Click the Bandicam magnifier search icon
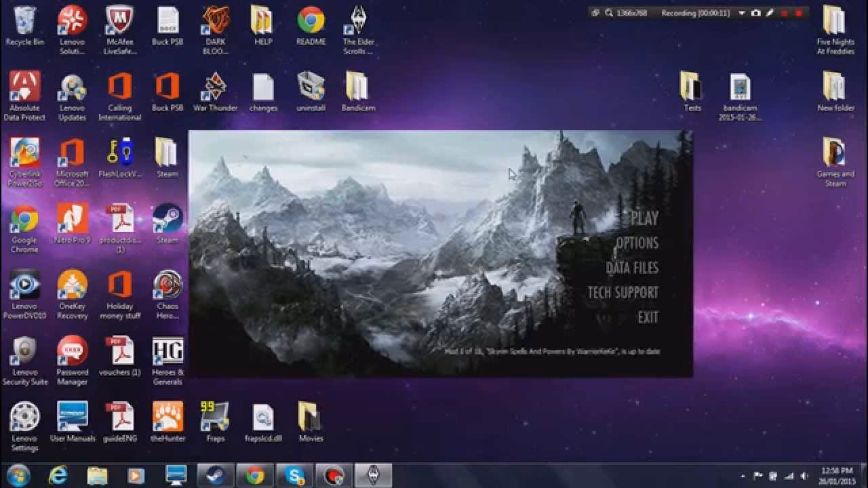This screenshot has width=868, height=488. [609, 13]
